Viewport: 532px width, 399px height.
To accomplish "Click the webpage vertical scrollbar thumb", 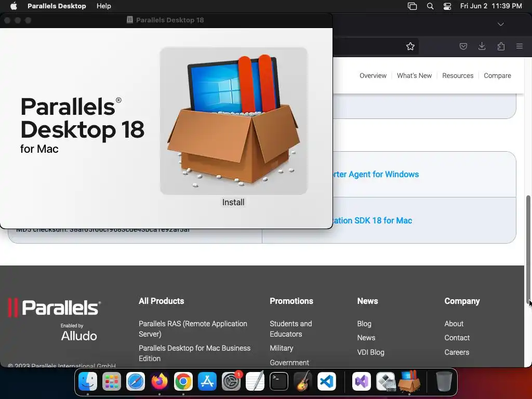I will pyautogui.click(x=528, y=249).
